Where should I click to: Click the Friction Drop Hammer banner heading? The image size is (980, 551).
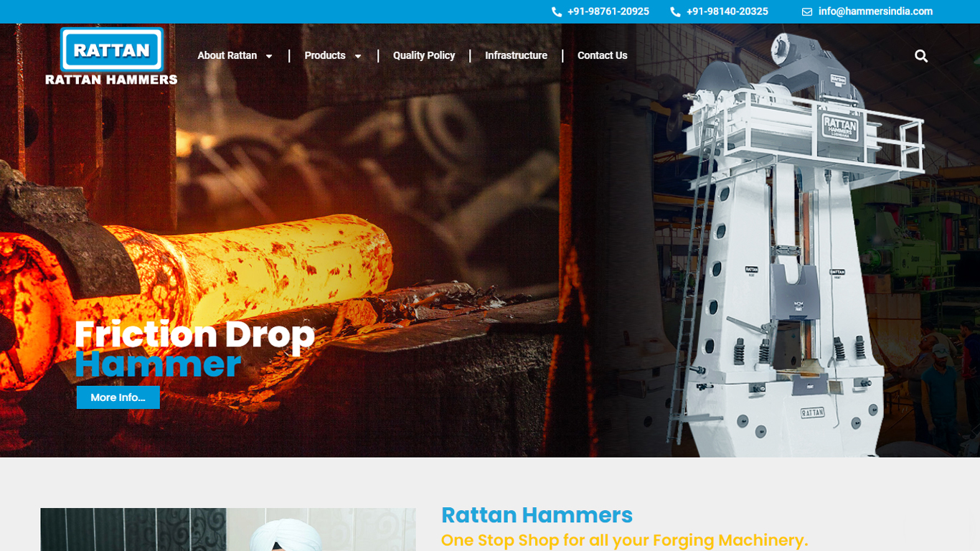coord(194,349)
